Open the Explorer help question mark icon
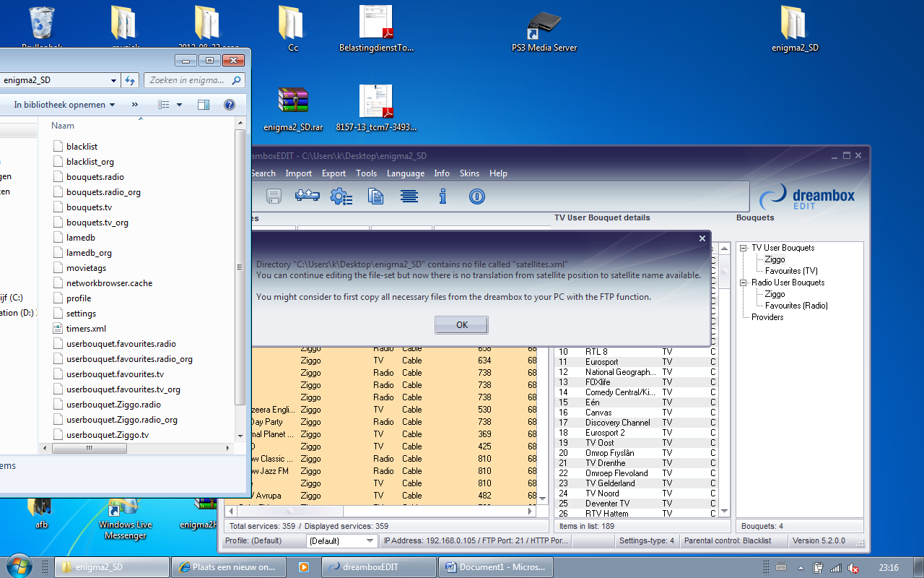This screenshot has height=578, width=924. [x=230, y=105]
